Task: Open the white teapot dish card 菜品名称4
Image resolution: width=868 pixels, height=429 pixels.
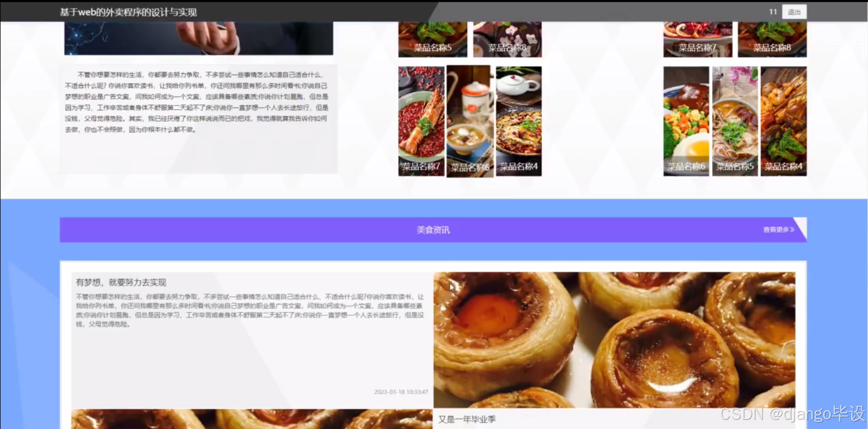Action: (x=519, y=121)
